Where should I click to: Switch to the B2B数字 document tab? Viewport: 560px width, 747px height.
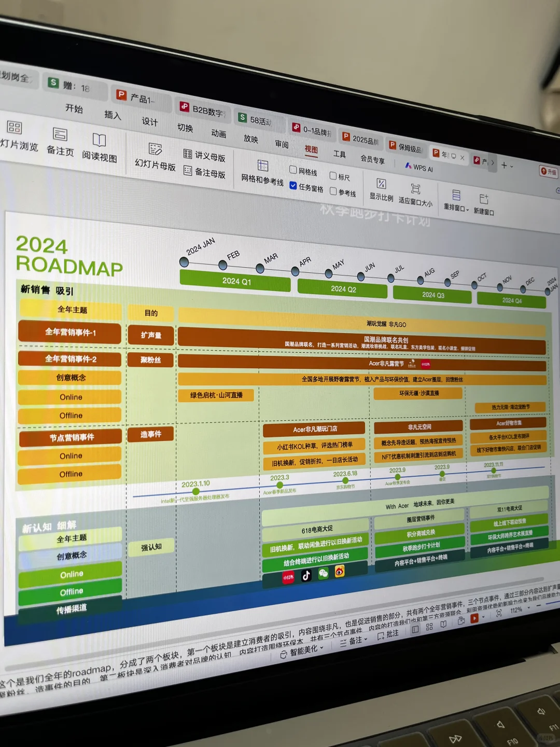[203, 109]
